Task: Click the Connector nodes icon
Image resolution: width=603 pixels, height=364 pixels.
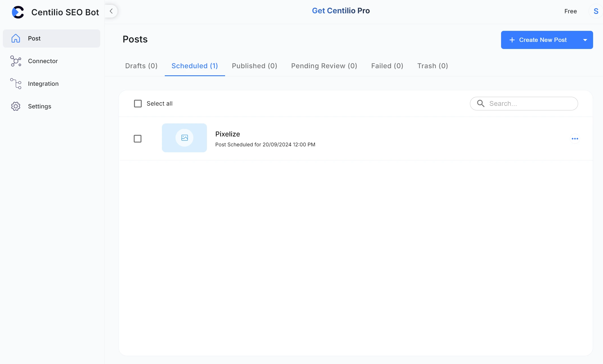Action: (x=16, y=61)
